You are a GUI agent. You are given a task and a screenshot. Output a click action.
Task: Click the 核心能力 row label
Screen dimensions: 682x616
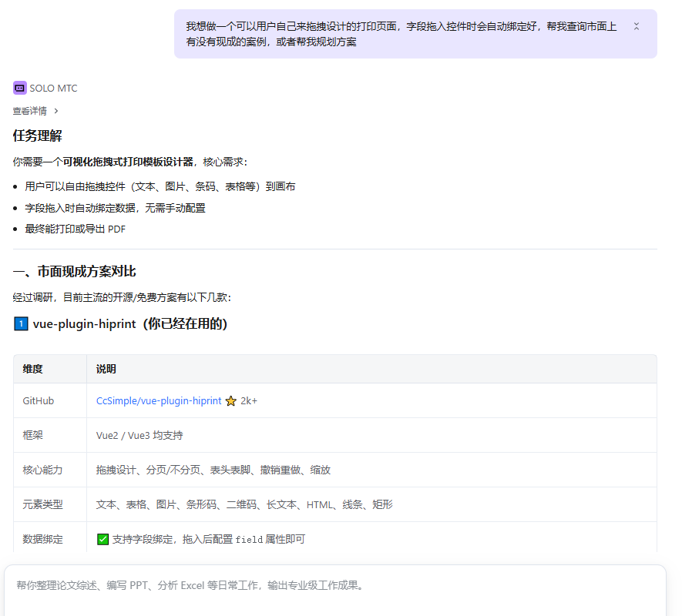point(42,470)
